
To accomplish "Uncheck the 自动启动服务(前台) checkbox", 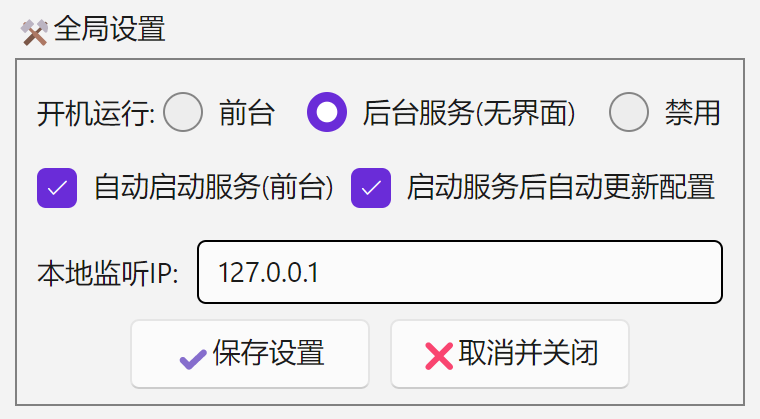I will [x=57, y=187].
